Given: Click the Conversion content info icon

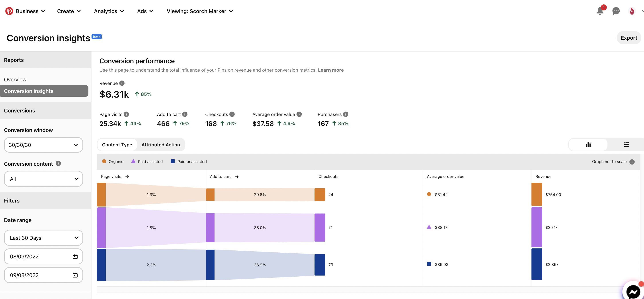Looking at the screenshot, I should coord(58,163).
